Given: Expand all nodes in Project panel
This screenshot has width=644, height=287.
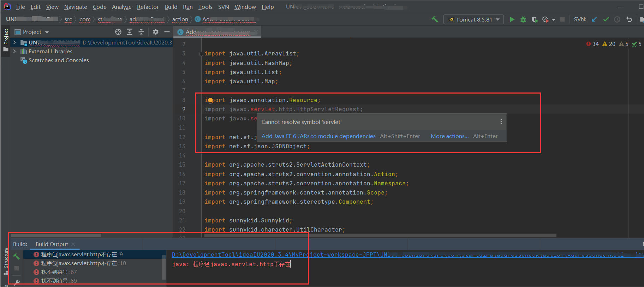Looking at the screenshot, I should click(x=130, y=32).
